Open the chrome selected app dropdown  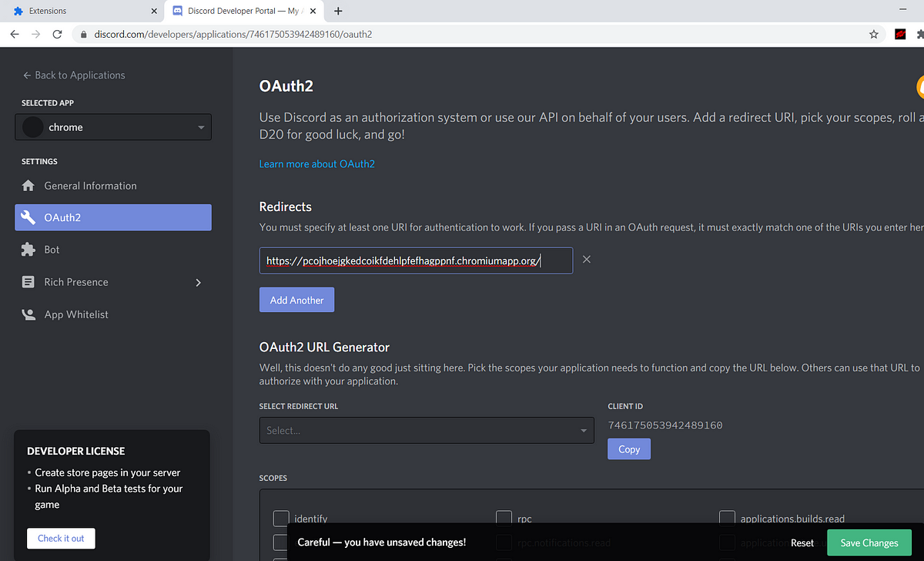[113, 127]
